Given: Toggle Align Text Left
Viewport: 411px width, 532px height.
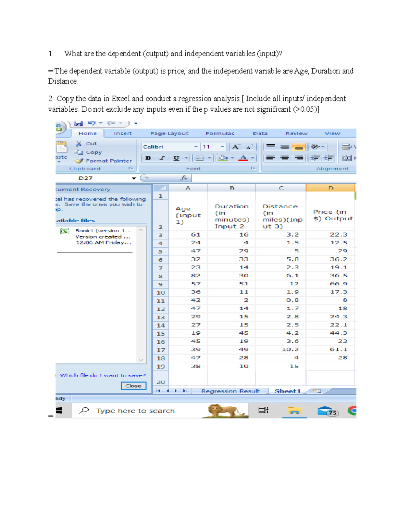Looking at the screenshot, I should coord(271,158).
